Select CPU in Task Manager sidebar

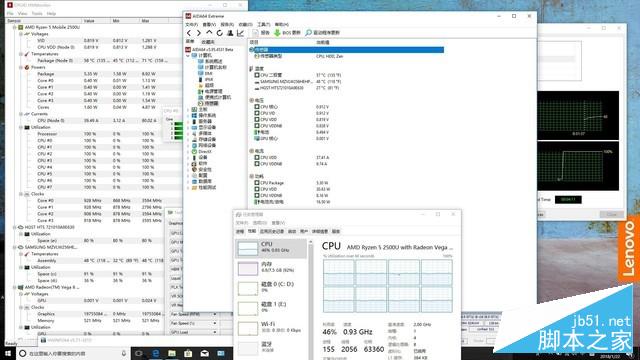pyautogui.click(x=271, y=248)
